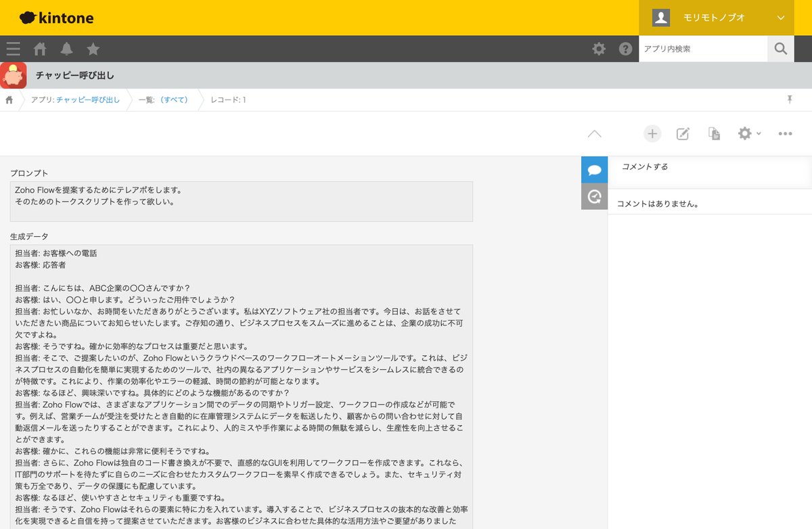This screenshot has height=529, width=812.
Task: Add a new record with the plus icon
Action: 652,133
